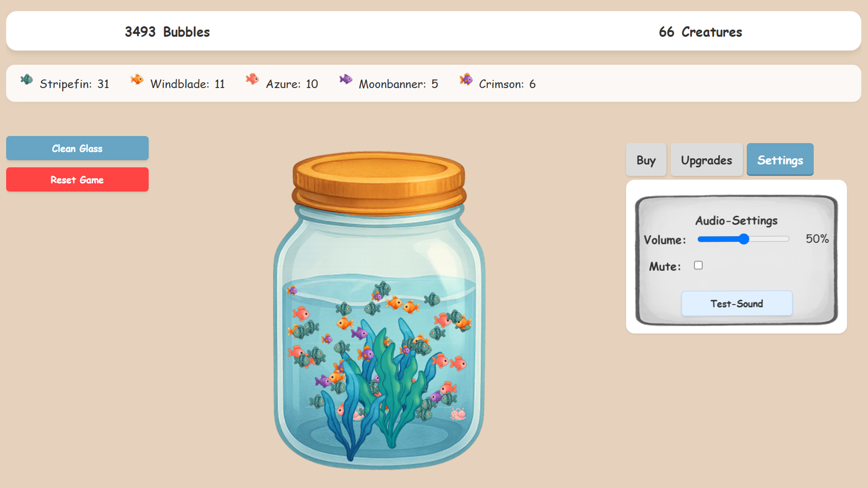Click the 50% volume value label
The image size is (868, 488).
[x=817, y=239]
